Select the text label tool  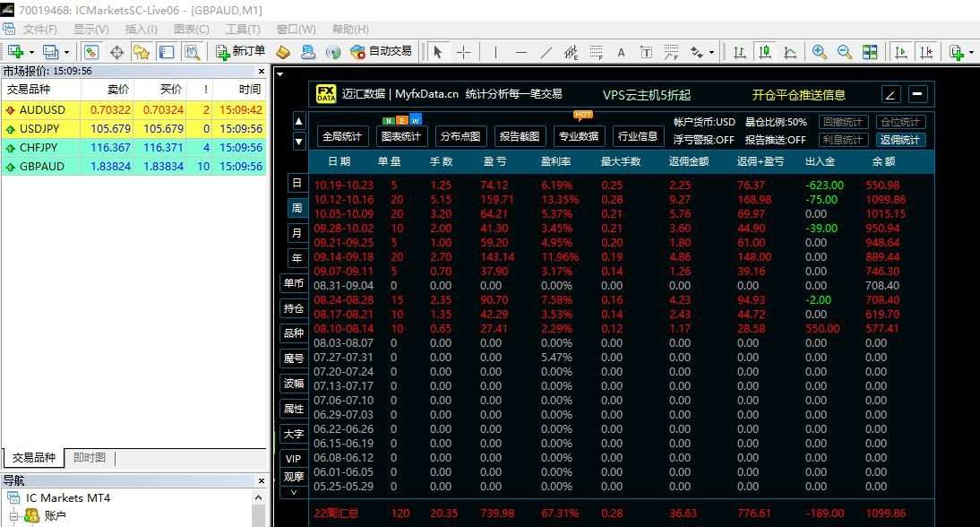click(646, 52)
